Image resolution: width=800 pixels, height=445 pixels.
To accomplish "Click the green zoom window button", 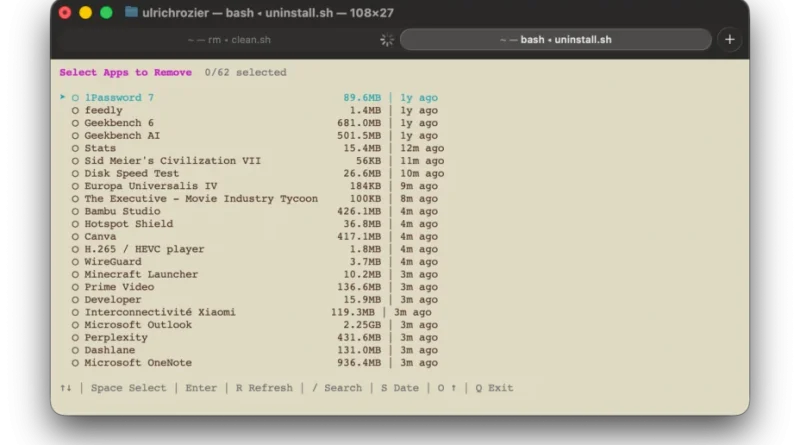I will [x=106, y=12].
